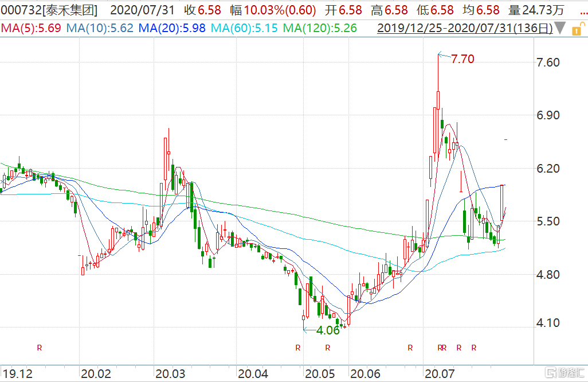Image resolution: width=588 pixels, height=382 pixels.
Task: Click the 7.70 peak price annotation
Action: (x=462, y=59)
